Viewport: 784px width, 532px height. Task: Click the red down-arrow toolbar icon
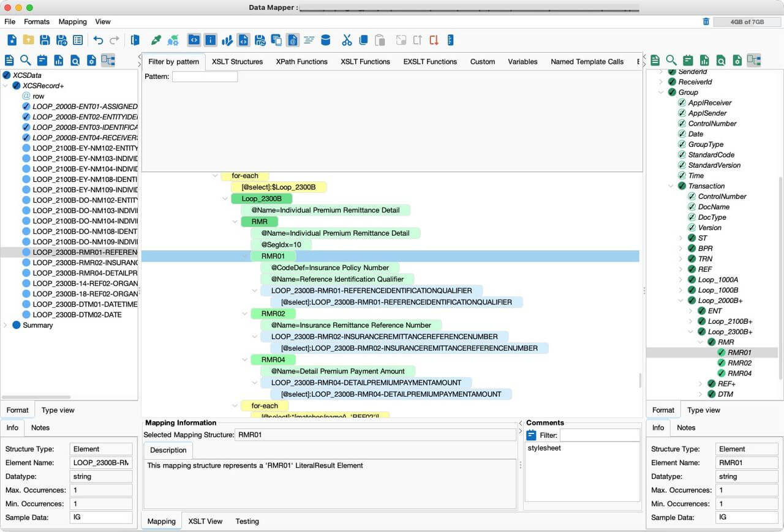[x=434, y=40]
